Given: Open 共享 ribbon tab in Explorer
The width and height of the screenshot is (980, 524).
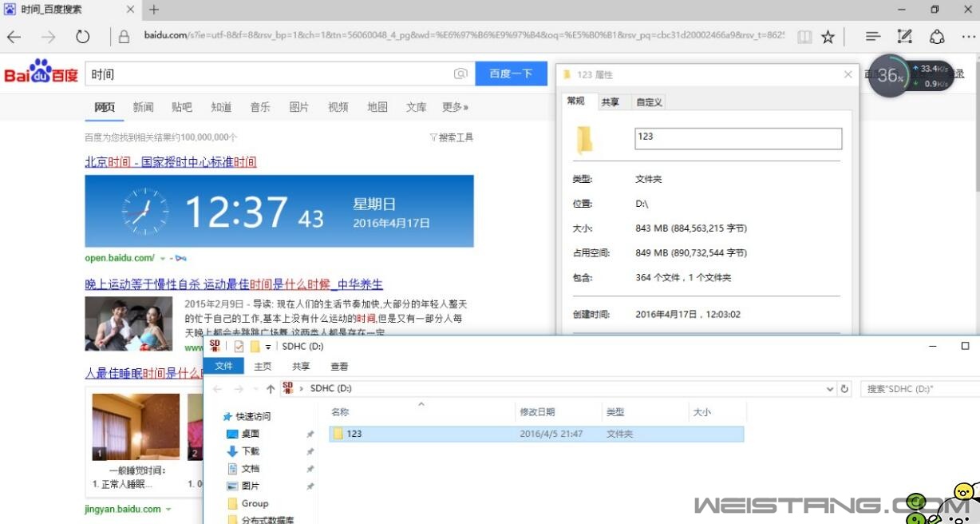Looking at the screenshot, I should 301,367.
